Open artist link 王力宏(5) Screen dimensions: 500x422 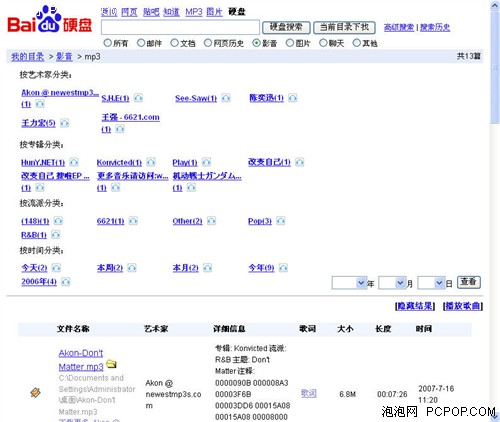tap(38, 123)
